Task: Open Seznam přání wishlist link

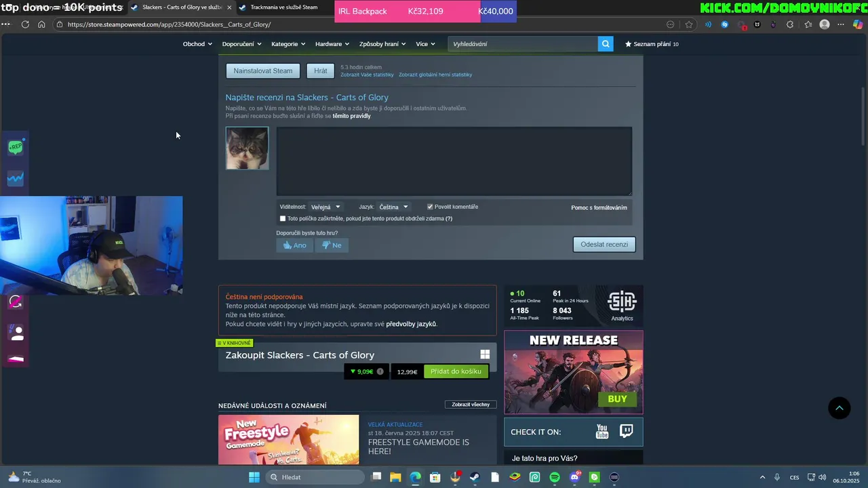Action: pos(652,44)
